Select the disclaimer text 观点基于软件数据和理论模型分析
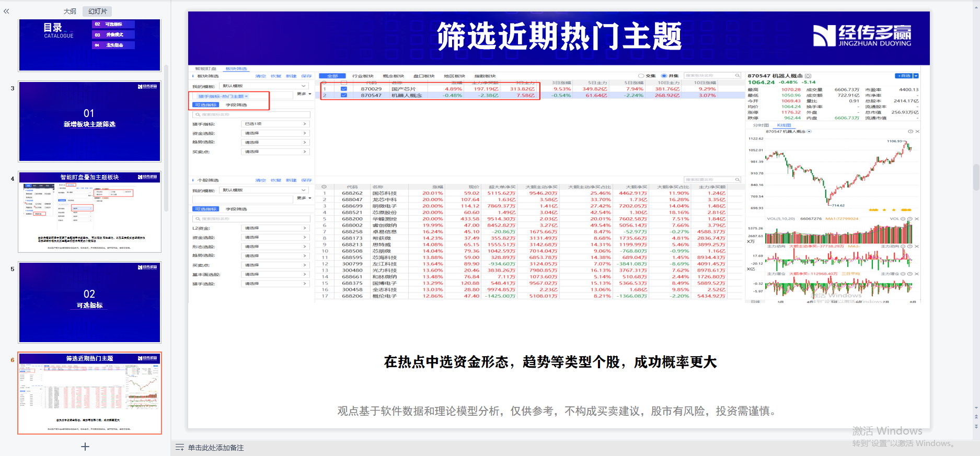Viewport: 980px width, 456px height. pos(419,411)
